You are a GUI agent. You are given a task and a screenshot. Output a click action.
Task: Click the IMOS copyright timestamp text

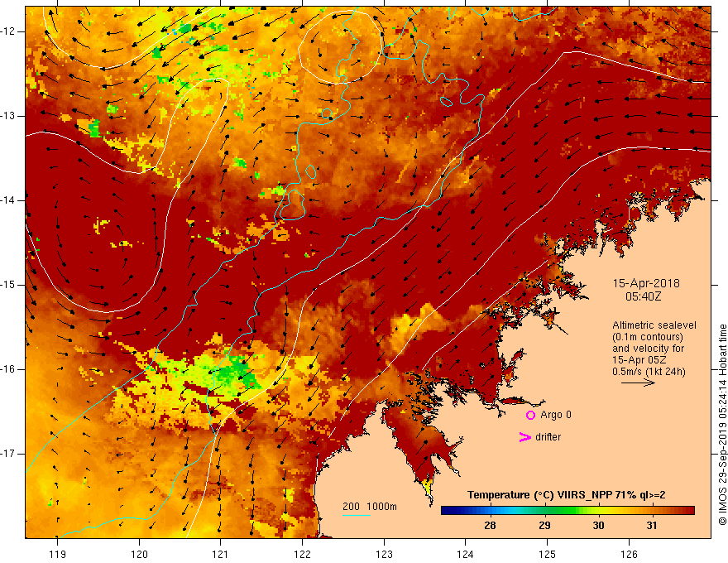click(x=722, y=425)
